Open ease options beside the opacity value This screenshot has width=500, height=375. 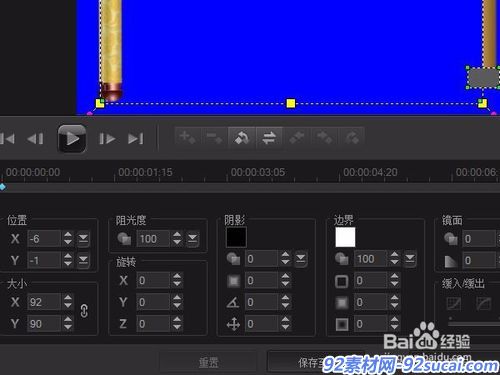point(192,239)
